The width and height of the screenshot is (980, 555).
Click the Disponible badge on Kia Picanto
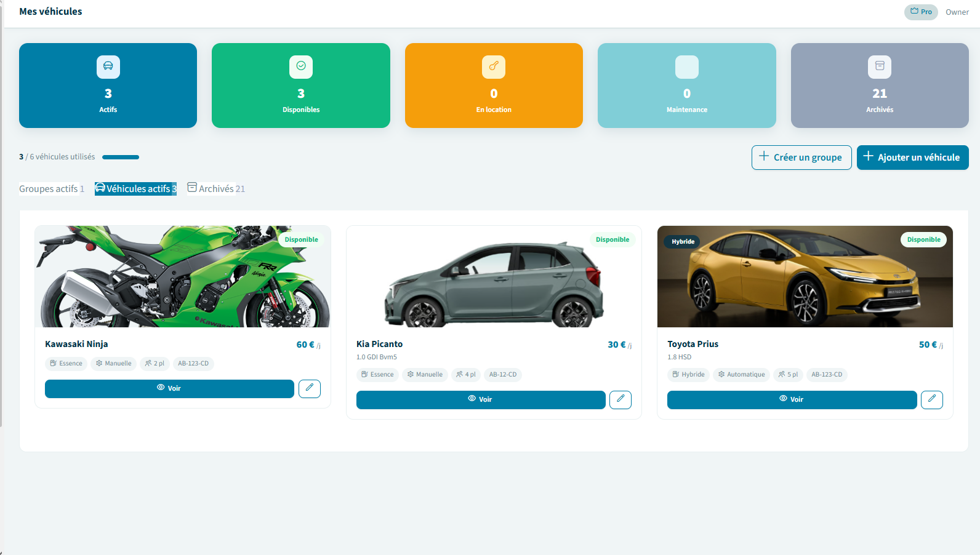click(x=612, y=239)
